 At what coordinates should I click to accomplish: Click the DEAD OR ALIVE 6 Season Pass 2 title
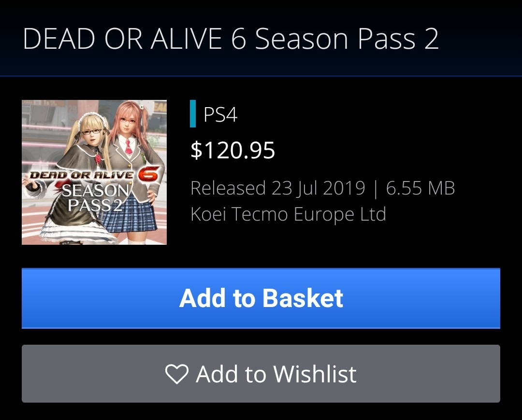click(x=231, y=39)
